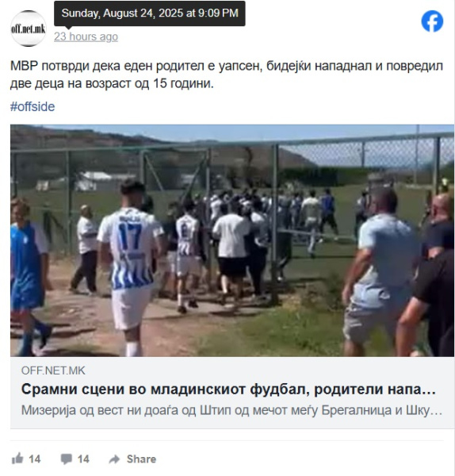Open the '23 hours ago' timestamp link
Screen dimensions: 455x476
pyautogui.click(x=86, y=36)
